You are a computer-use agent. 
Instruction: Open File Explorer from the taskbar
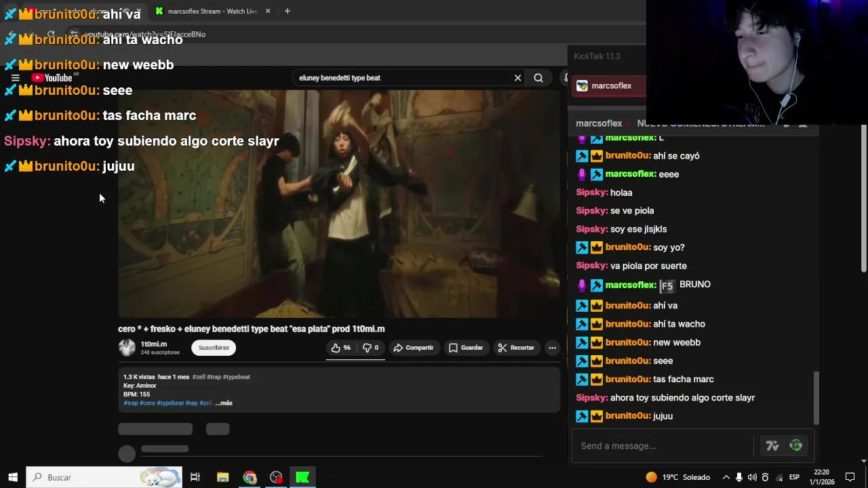[223, 477]
